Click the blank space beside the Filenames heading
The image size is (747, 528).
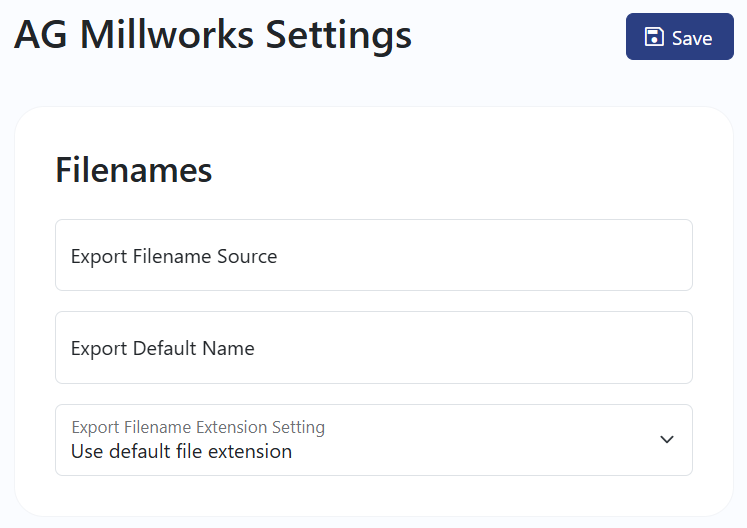pos(453,170)
